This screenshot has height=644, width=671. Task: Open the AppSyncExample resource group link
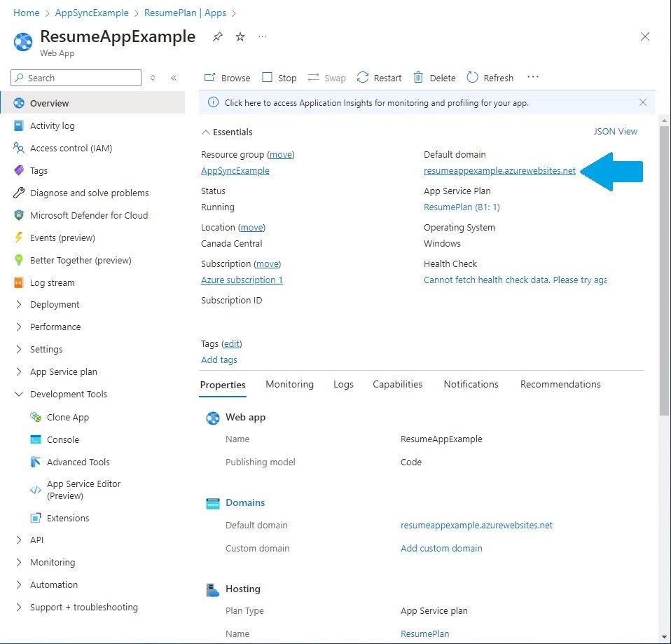tap(235, 171)
